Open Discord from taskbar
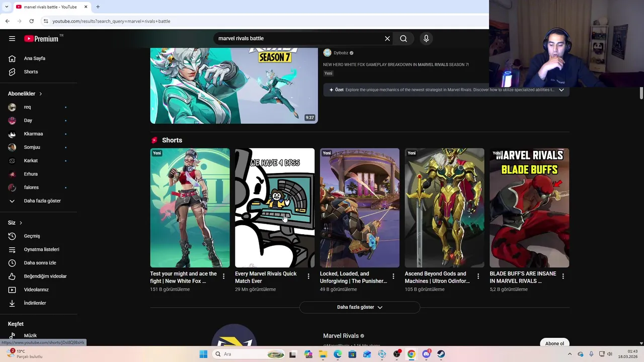 [x=426, y=354]
